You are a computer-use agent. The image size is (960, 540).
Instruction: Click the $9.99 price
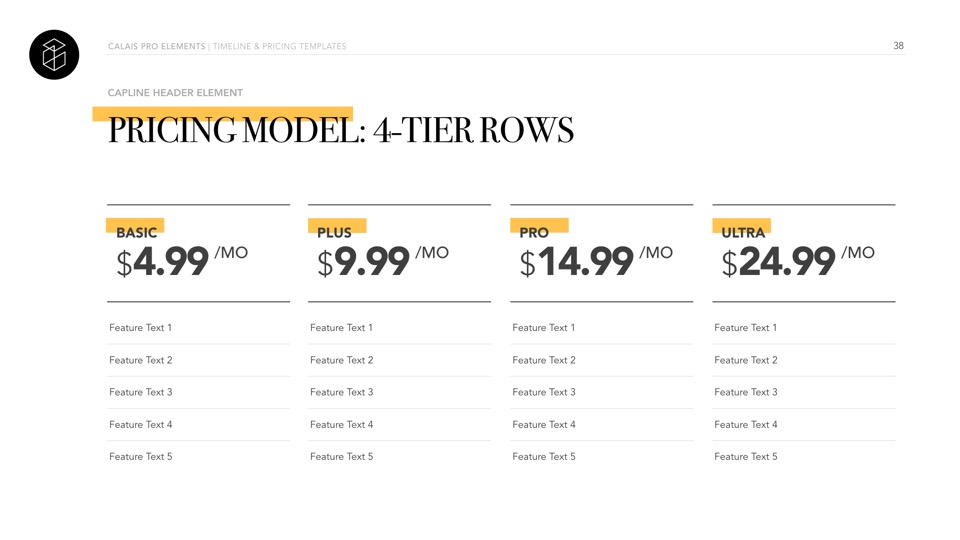click(x=363, y=262)
